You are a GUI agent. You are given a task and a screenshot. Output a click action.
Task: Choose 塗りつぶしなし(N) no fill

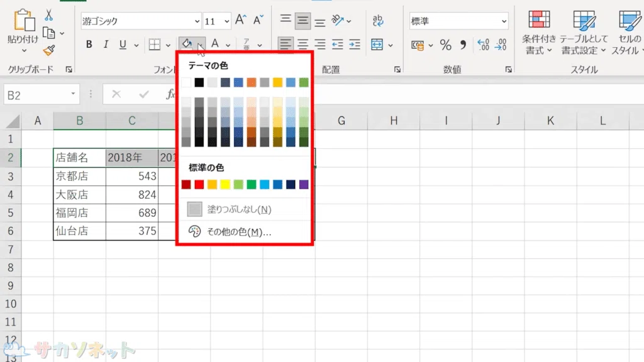pyautogui.click(x=245, y=209)
